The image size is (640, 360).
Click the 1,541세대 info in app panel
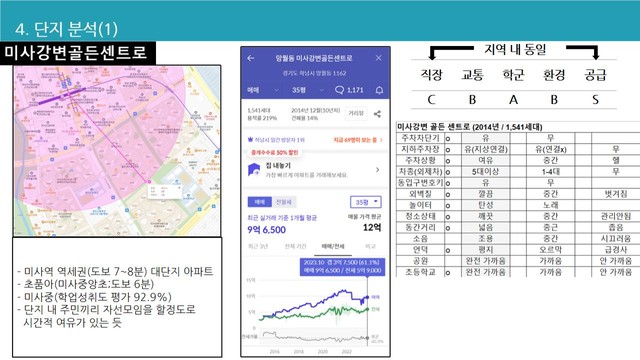(259, 110)
